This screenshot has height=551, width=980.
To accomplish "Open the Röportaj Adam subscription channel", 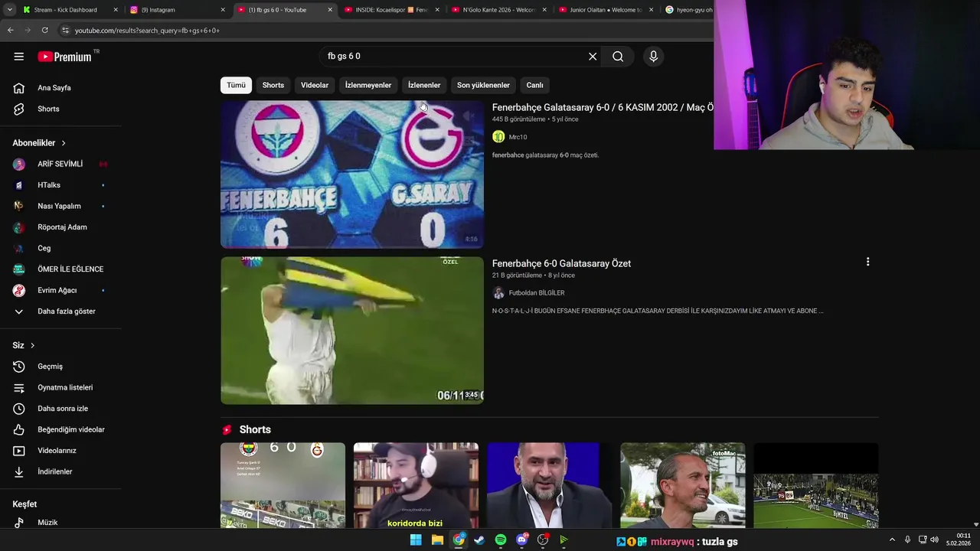I will click(60, 227).
